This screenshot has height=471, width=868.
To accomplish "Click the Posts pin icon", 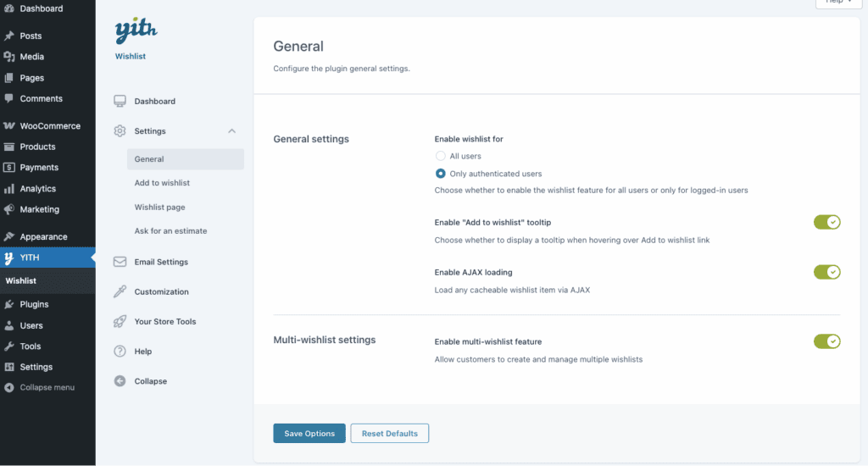I will 8,36.
